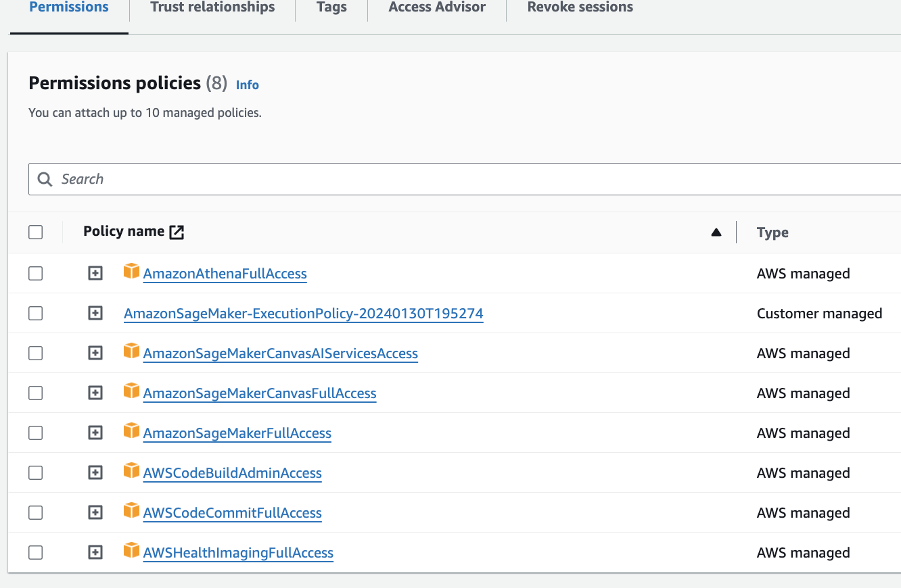Click AWS managed in the AWSCodeCommitFullAccess row
The image size is (901, 588).
[x=804, y=513]
